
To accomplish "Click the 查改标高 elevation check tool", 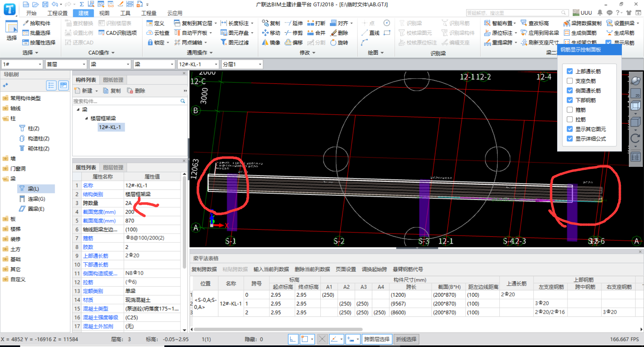I will (535, 23).
